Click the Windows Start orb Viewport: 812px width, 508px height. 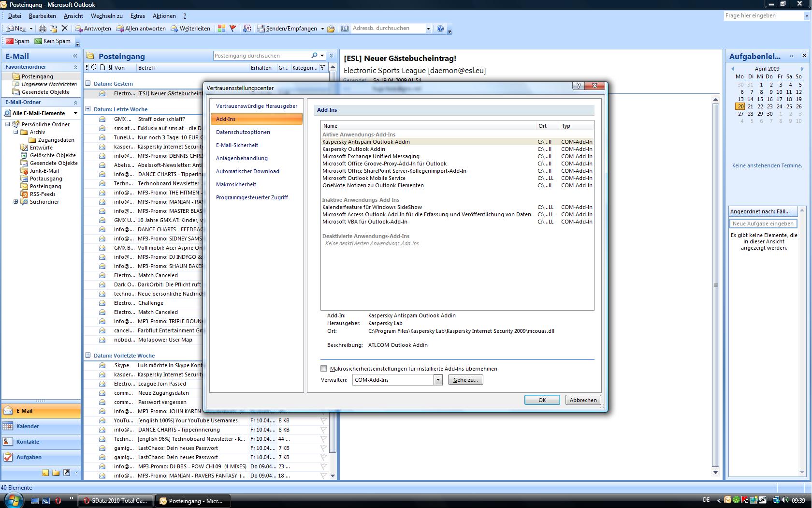coord(13,500)
